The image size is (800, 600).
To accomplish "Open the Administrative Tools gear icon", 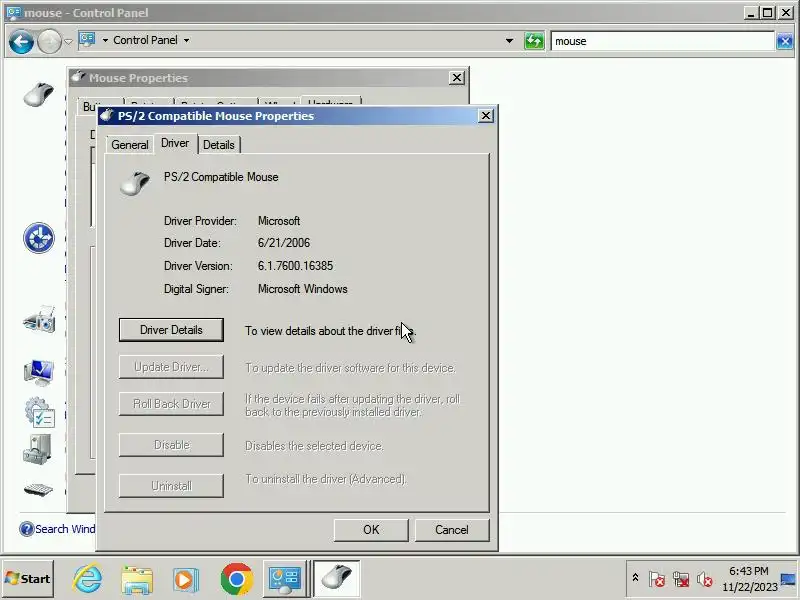I will click(39, 412).
